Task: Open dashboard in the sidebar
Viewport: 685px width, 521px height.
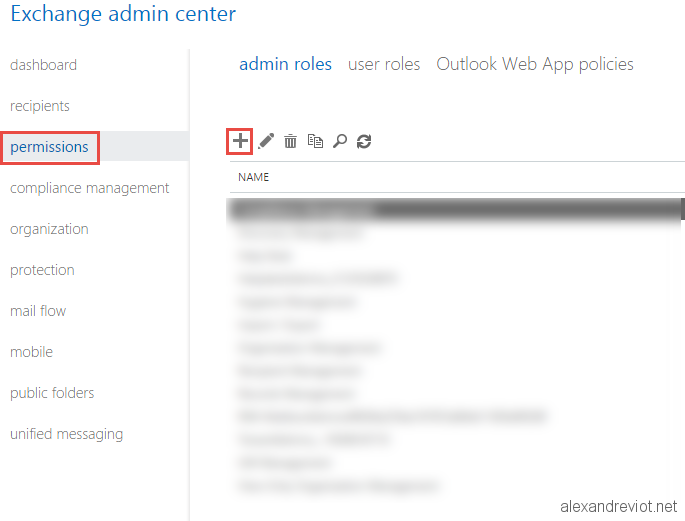Action: pyautogui.click(x=43, y=65)
